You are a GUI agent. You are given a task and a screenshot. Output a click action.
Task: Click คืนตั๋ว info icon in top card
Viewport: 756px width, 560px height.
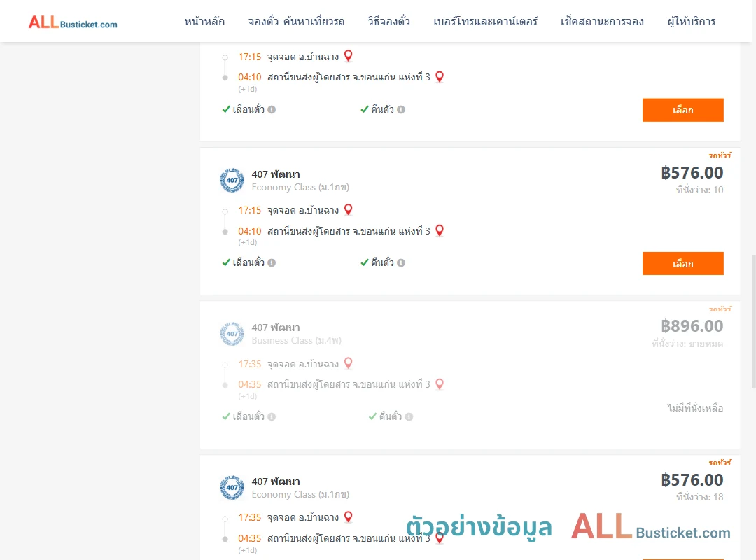tap(401, 109)
